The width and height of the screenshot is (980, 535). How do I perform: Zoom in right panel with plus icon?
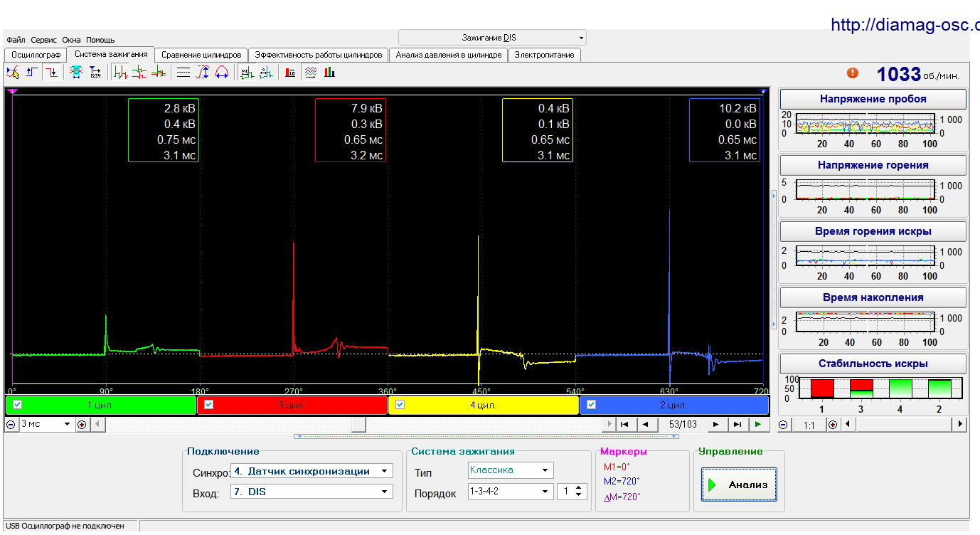(x=832, y=425)
